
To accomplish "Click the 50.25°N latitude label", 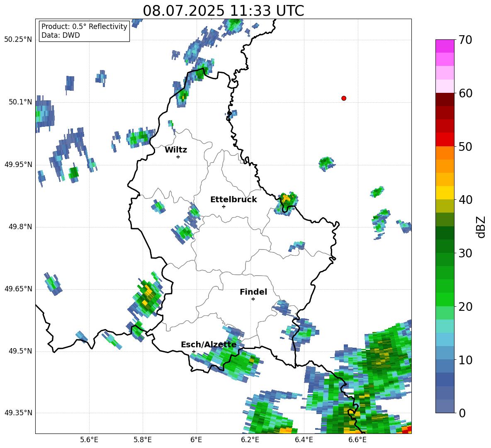I will click(x=18, y=40).
